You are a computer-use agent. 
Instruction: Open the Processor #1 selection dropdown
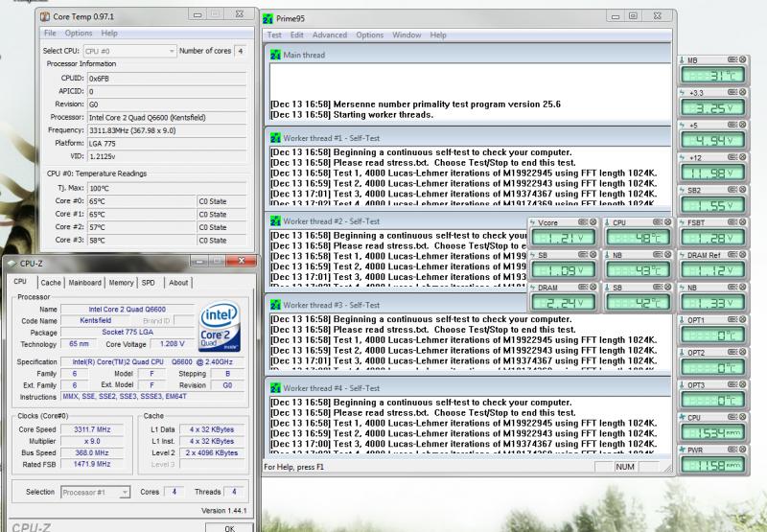pos(95,493)
